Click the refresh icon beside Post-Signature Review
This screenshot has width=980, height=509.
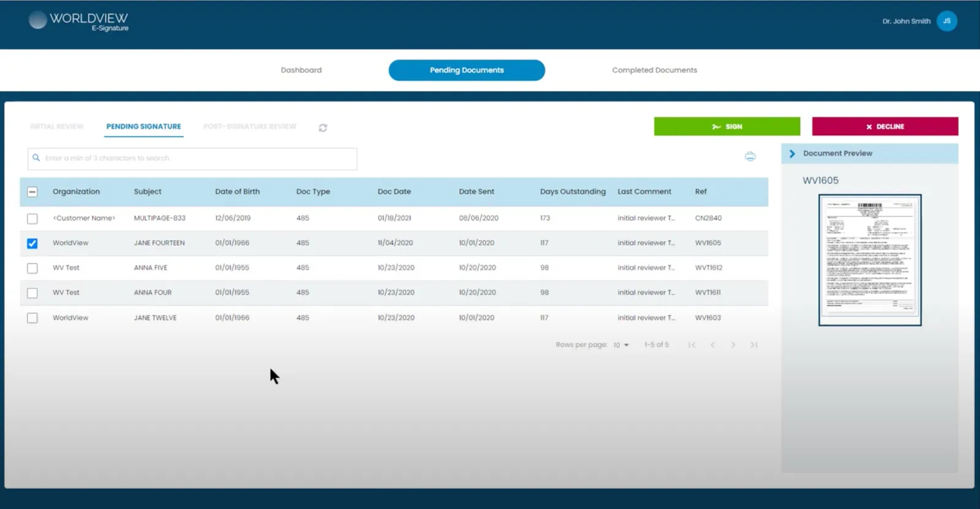click(323, 127)
